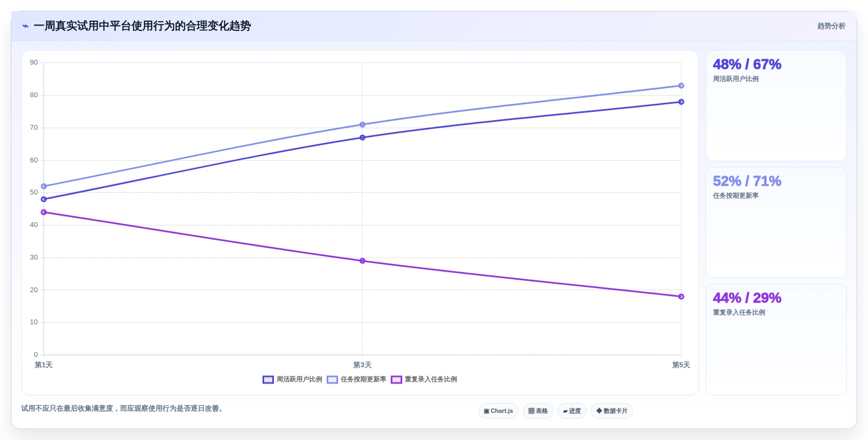Click the 52% / 71% stat card value
This screenshot has height=440, width=868.
coord(747,181)
